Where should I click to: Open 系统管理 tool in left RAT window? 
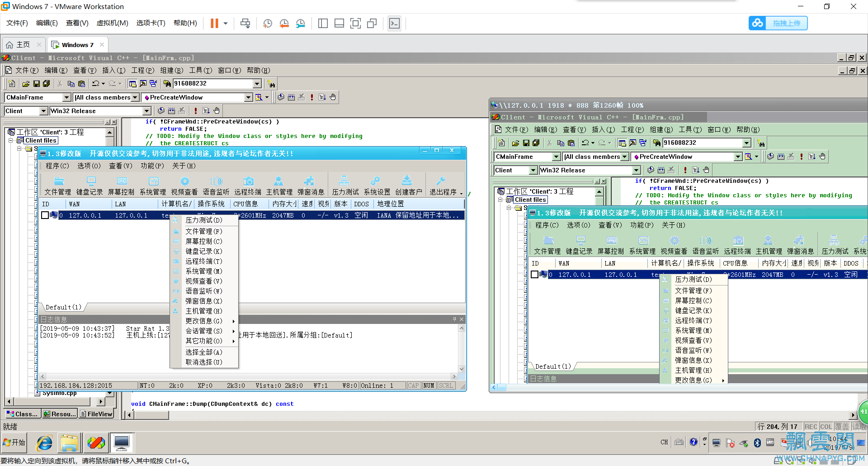153,186
